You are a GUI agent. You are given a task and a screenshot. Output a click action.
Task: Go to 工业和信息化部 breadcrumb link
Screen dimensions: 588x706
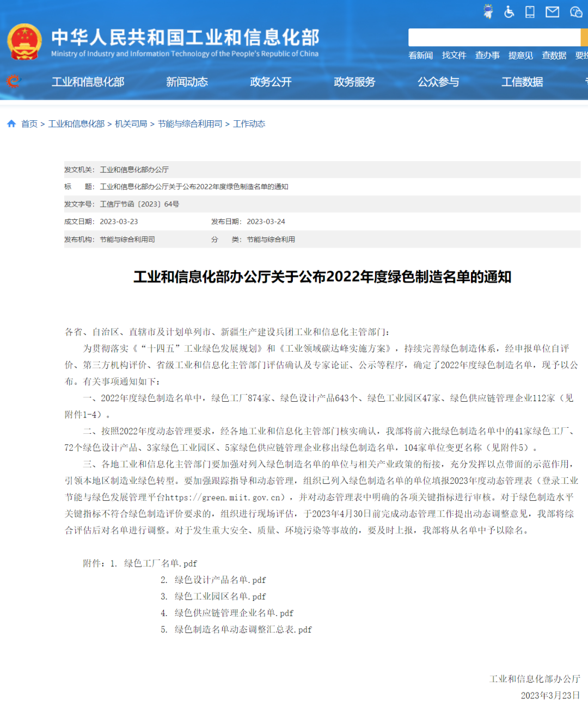point(76,124)
